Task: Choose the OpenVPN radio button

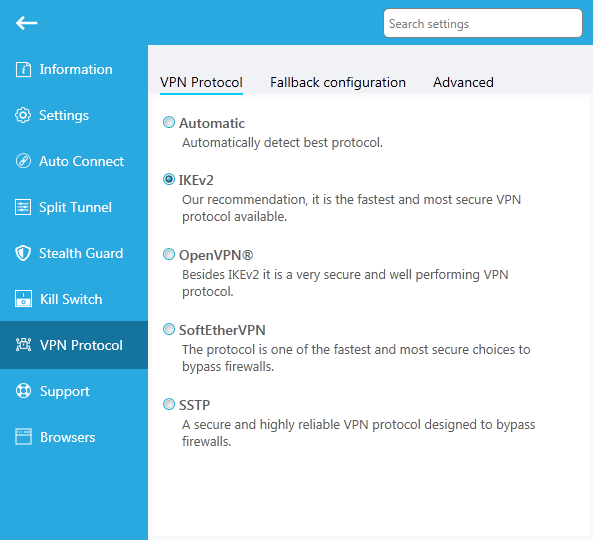Action: coord(169,254)
